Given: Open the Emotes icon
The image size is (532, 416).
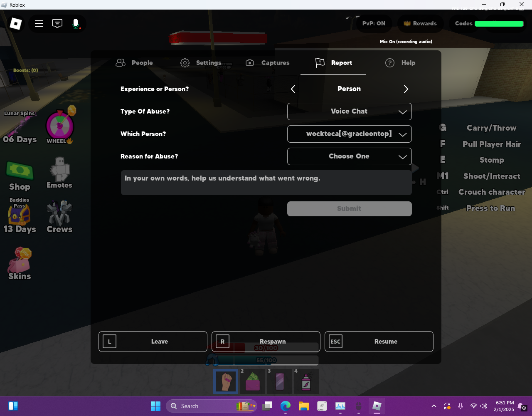Looking at the screenshot, I should [x=59, y=173].
